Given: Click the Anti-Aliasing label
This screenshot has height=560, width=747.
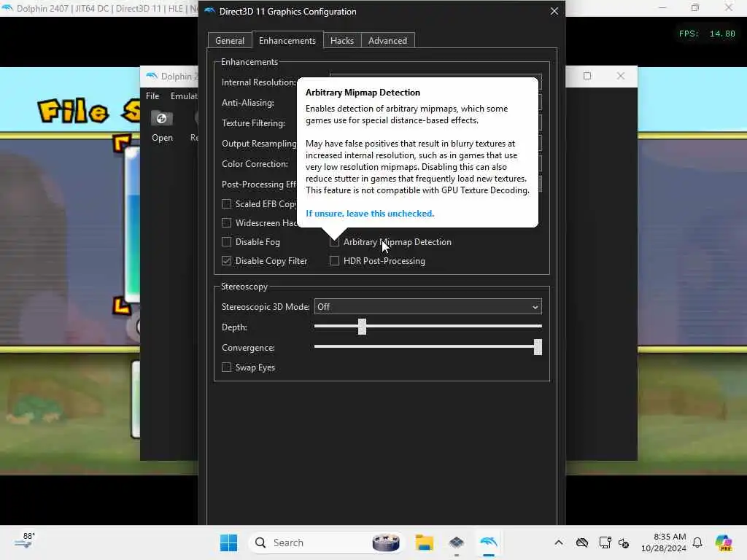Looking at the screenshot, I should [x=248, y=103].
